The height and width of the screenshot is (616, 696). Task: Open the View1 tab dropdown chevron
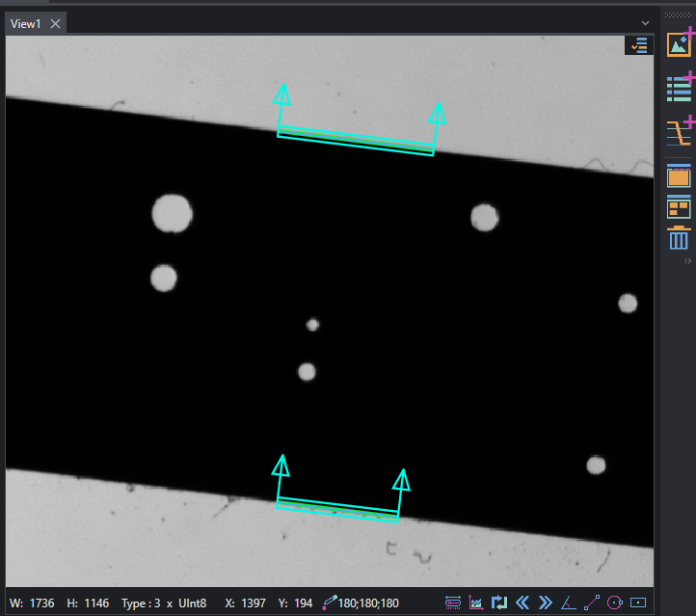(646, 23)
